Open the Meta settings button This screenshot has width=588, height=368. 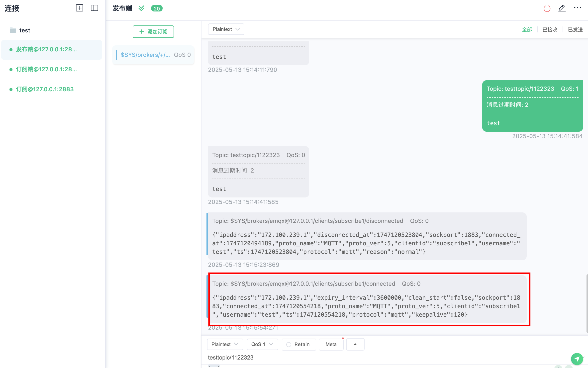pyautogui.click(x=331, y=344)
